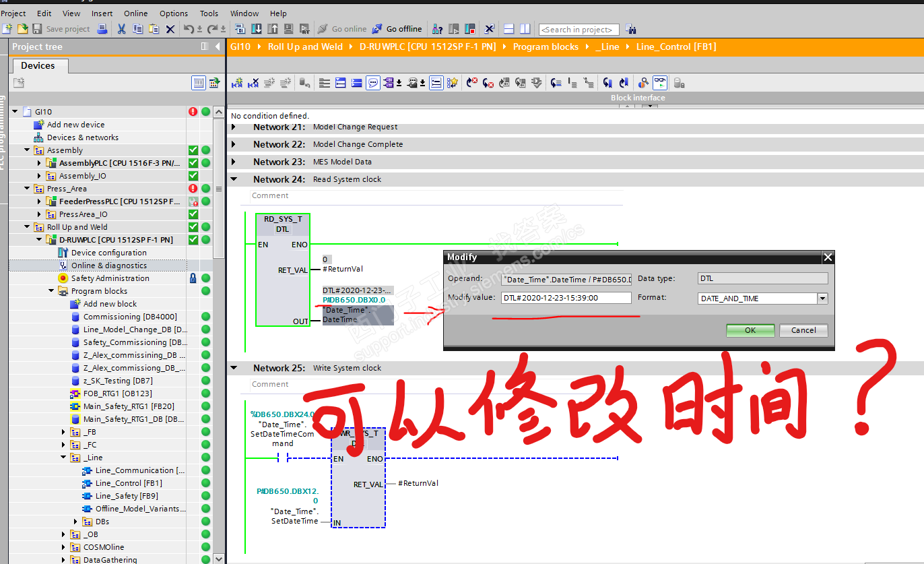Confirm the Modify dialog with OK
924x564 pixels.
click(750, 330)
